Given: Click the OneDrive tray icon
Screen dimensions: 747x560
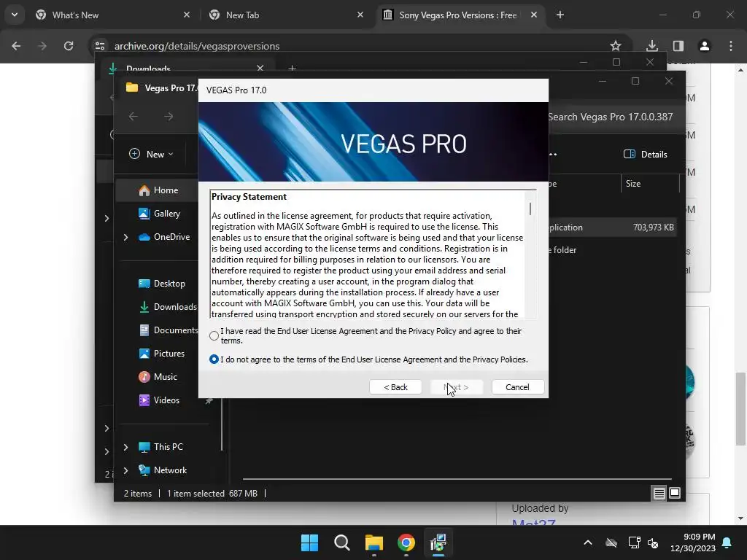Looking at the screenshot, I should pos(611,542).
